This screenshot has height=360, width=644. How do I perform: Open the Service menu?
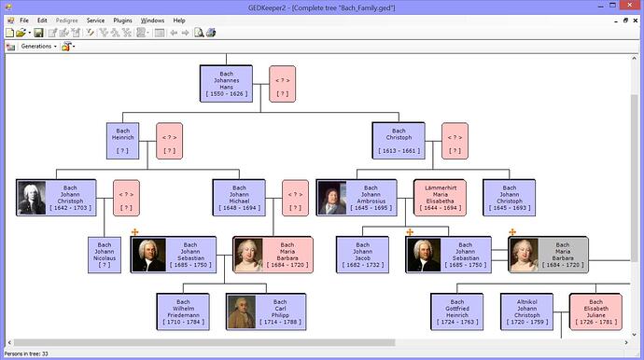(95, 21)
